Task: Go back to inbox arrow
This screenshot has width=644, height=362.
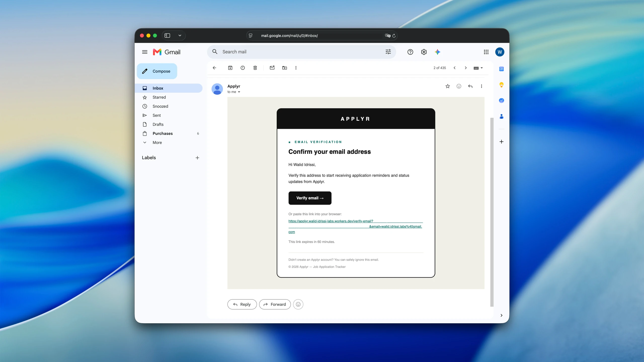Action: (214, 68)
